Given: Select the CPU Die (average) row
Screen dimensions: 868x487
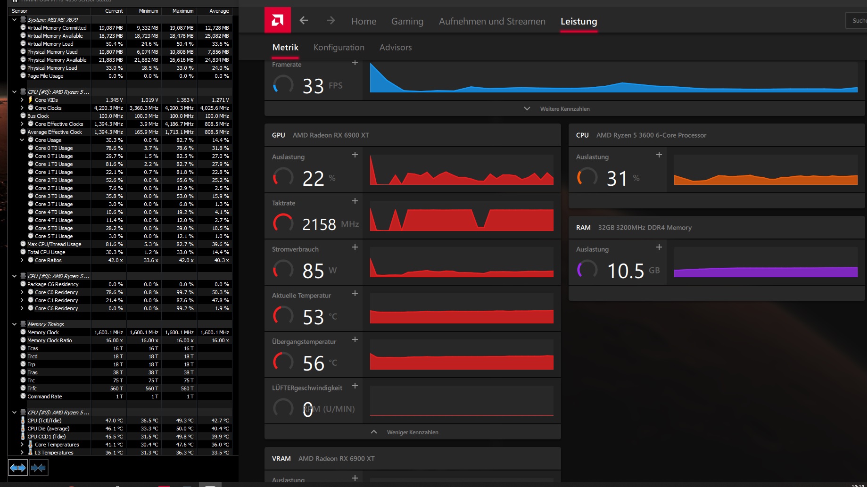Looking at the screenshot, I should click(120, 429).
